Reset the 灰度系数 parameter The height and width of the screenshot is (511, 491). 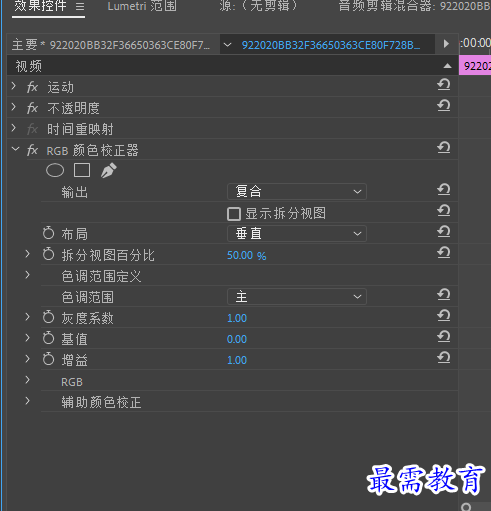(444, 316)
